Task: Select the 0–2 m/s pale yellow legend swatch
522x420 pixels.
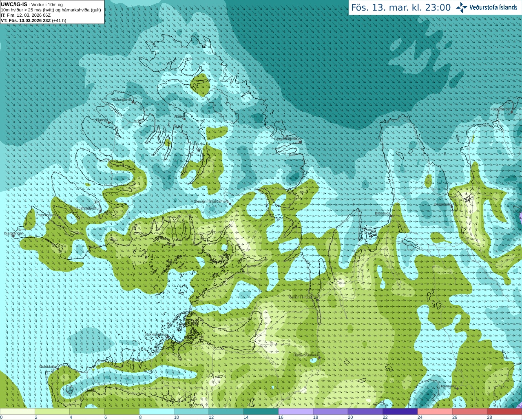Action: click(x=18, y=411)
